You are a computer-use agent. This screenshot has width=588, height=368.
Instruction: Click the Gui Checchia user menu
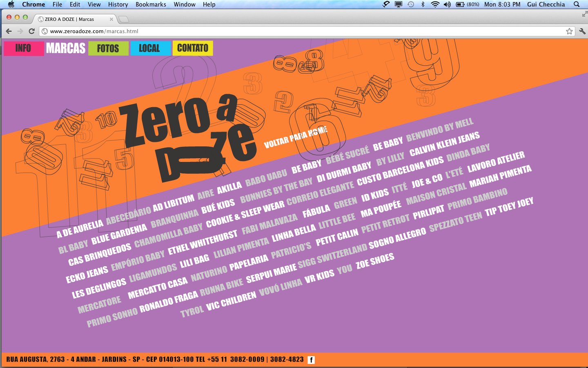click(546, 4)
